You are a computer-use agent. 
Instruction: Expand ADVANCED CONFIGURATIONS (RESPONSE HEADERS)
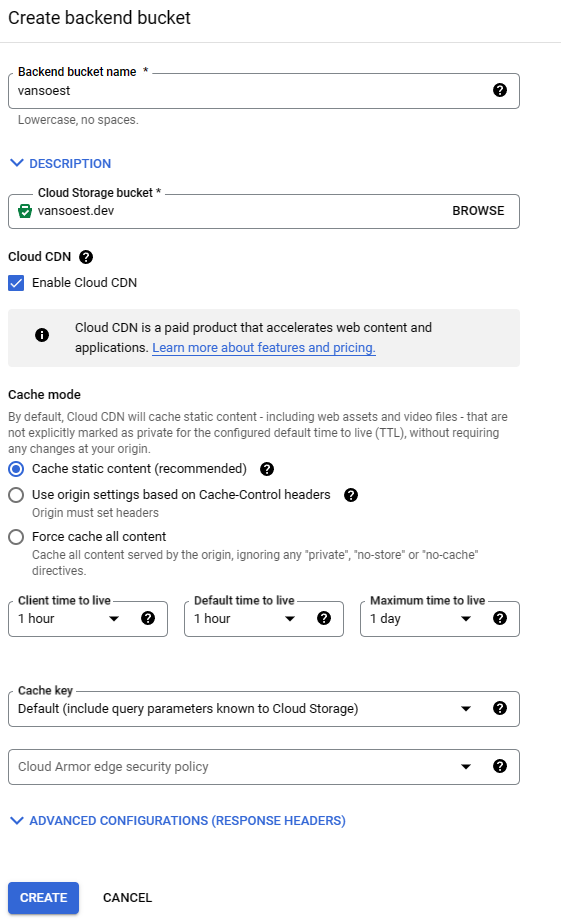pos(178,821)
